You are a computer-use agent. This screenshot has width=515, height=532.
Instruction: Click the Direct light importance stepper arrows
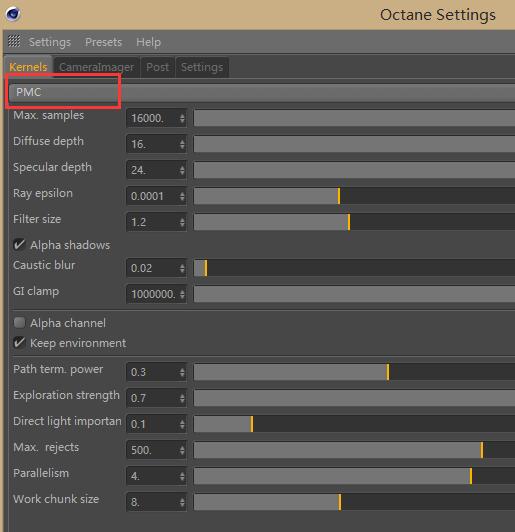coord(182,424)
